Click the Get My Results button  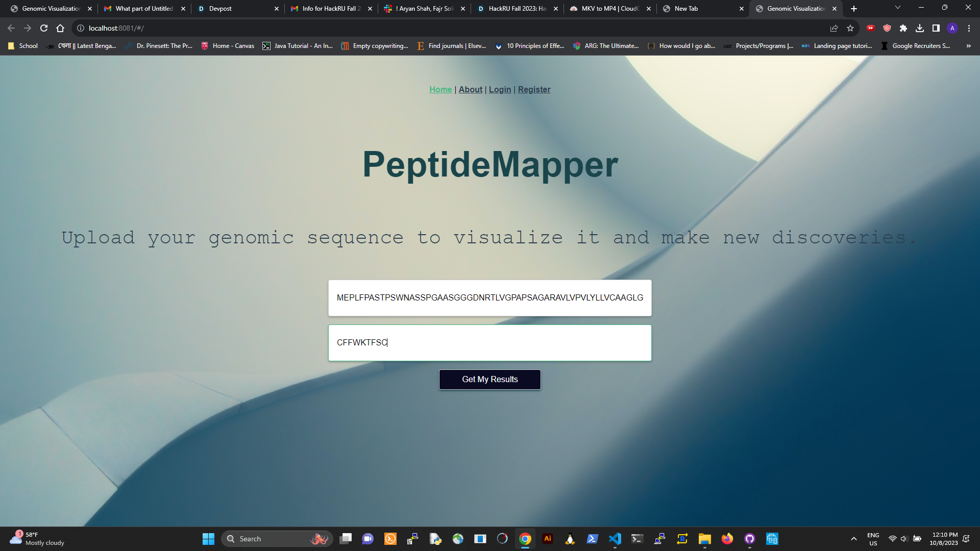coord(489,379)
